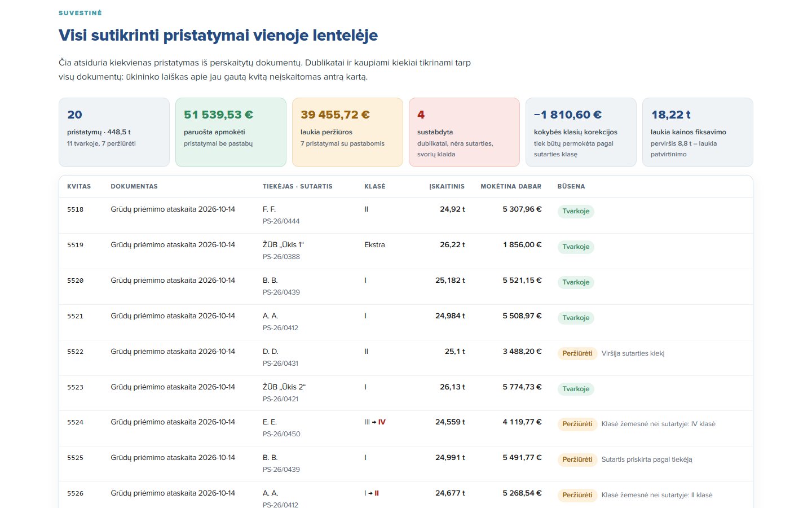812x508 pixels.
Task: Click the '18,22 t' laukia kainos fiksavimo card
Action: coord(698,133)
